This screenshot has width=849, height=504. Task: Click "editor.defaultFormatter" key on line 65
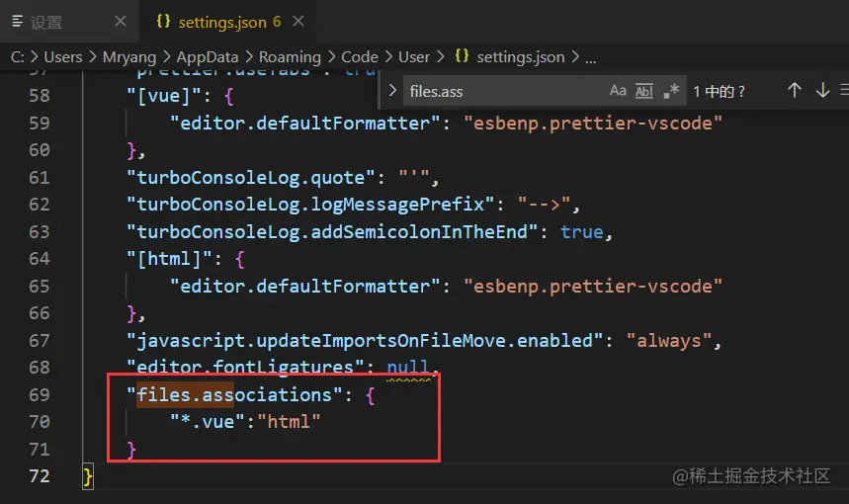tap(304, 286)
